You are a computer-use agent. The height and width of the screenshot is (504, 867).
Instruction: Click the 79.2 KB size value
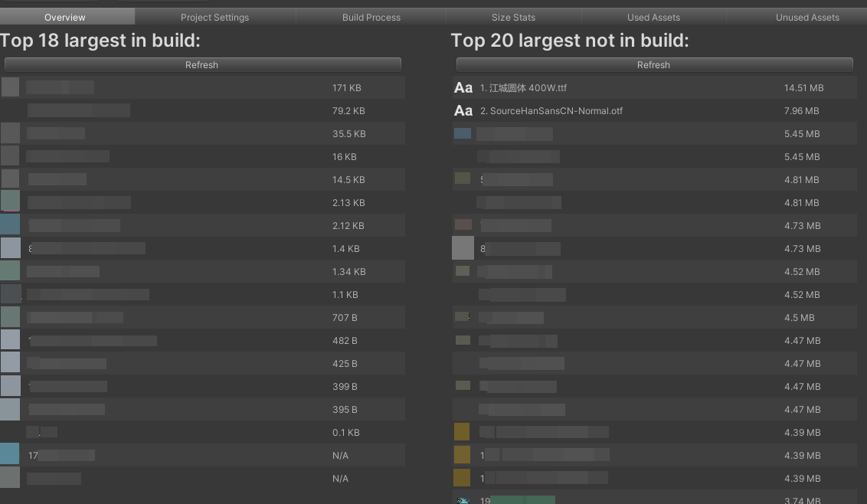click(x=349, y=110)
